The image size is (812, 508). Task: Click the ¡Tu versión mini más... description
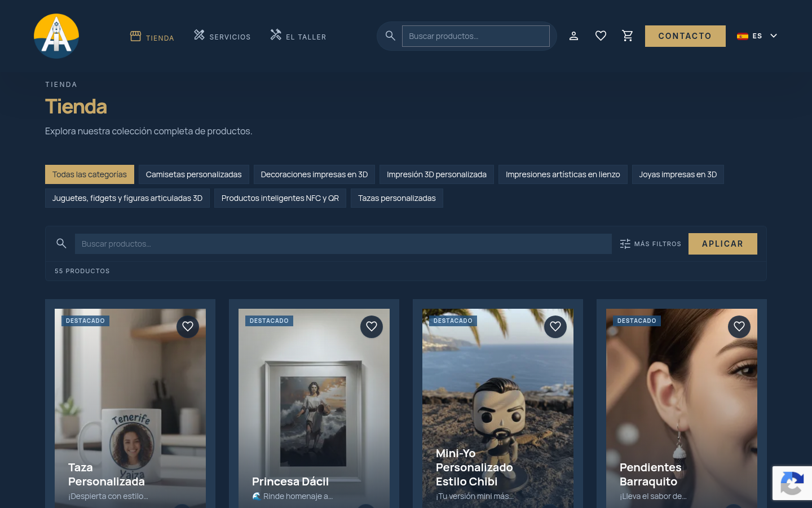(475, 496)
